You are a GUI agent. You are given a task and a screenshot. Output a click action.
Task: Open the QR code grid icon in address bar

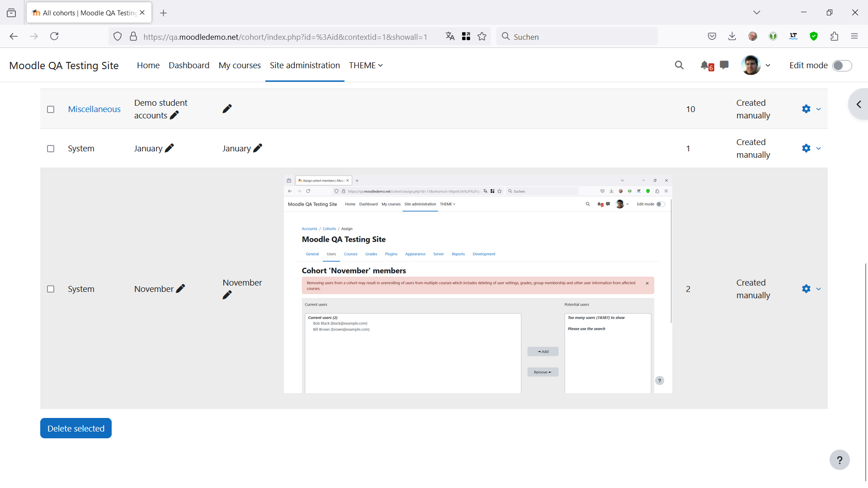(x=466, y=37)
